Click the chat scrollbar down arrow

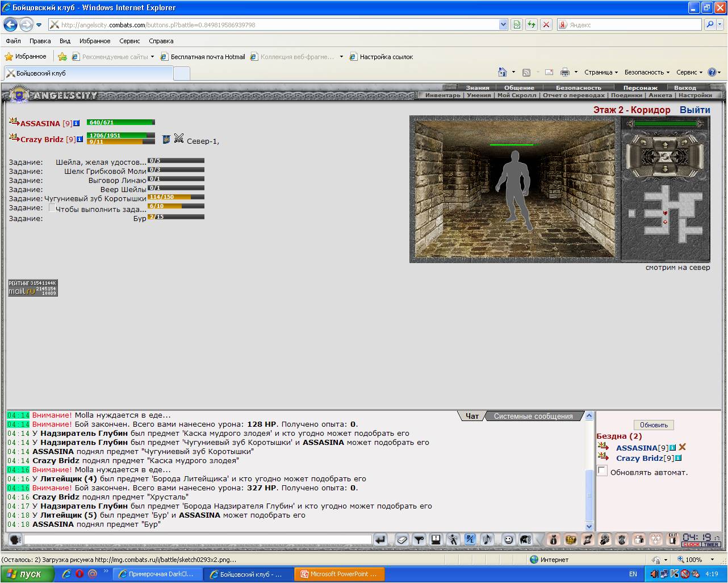pos(589,526)
